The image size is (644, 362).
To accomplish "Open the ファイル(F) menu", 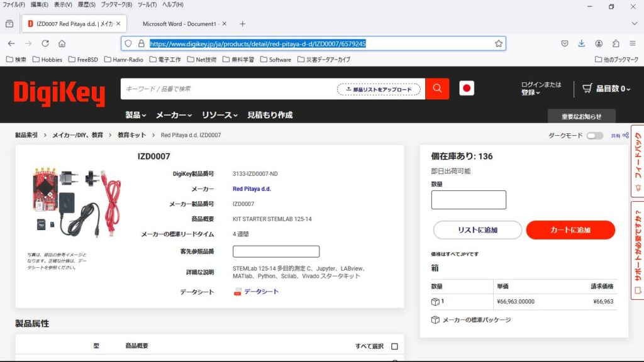I will coord(14,4).
